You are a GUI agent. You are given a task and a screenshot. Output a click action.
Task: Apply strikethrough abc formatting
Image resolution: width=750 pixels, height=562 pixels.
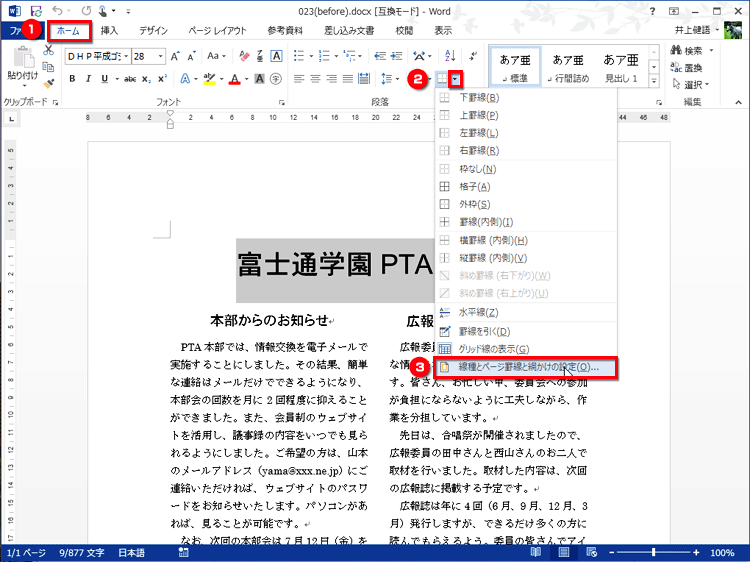pyautogui.click(x=130, y=79)
